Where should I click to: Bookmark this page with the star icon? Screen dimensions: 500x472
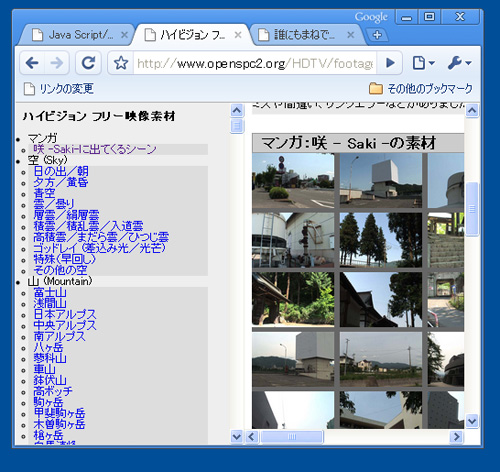121,63
